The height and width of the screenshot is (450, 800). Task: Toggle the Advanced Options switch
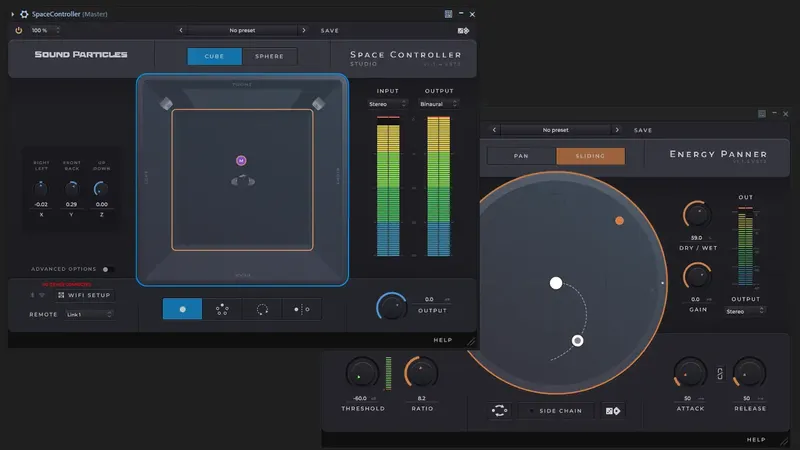click(107, 269)
